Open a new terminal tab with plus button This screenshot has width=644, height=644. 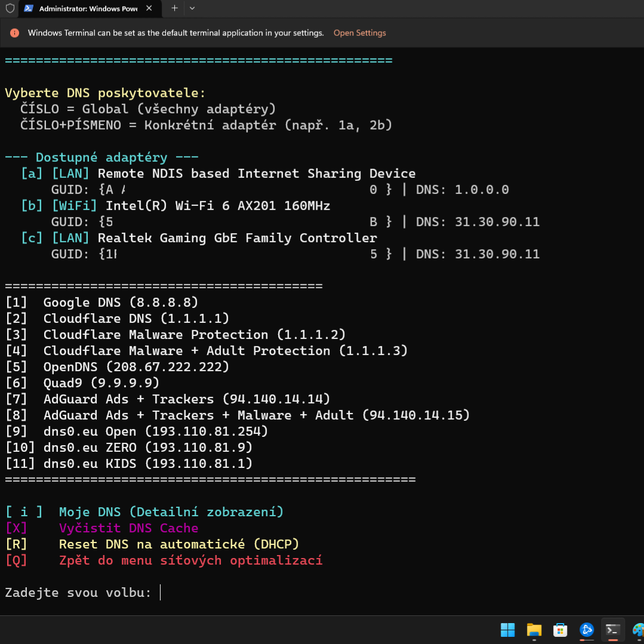pyautogui.click(x=174, y=8)
